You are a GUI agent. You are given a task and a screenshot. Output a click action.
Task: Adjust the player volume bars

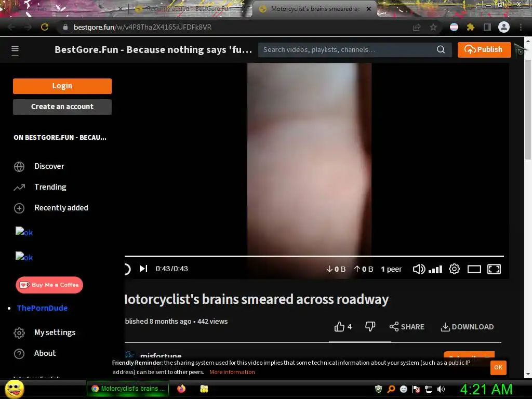coord(435,270)
